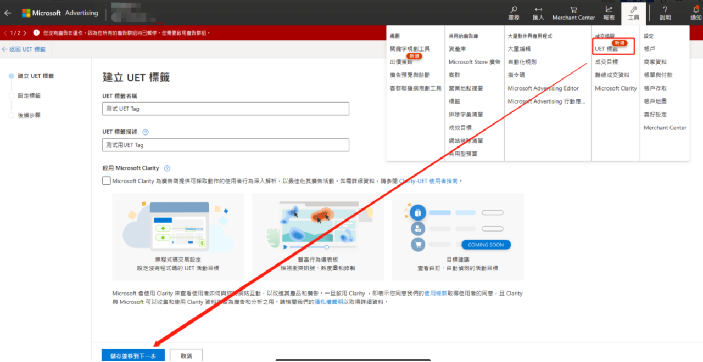Open the audience network planner menu item
Viewport: 703px width, 362px height.
pos(416,88)
